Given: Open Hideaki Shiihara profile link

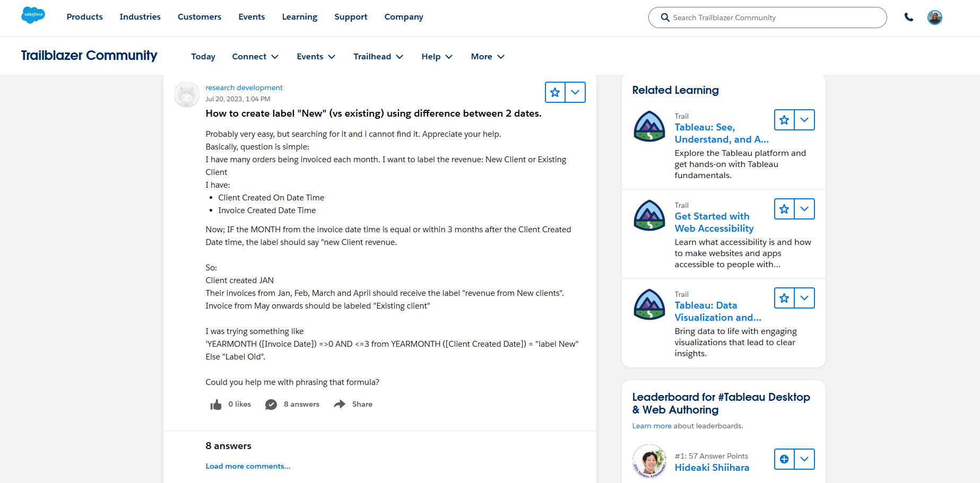Looking at the screenshot, I should click(x=712, y=468).
